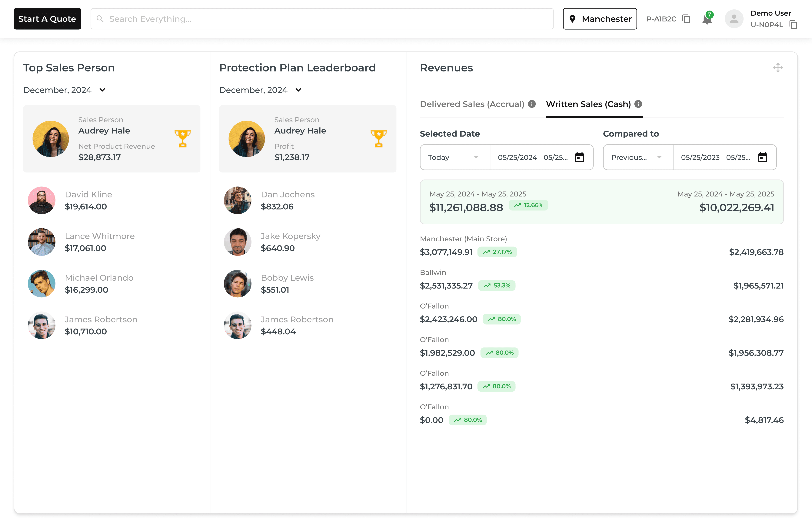Open calendar for Compared to date range
Viewport: 812px width, 528px height.
762,157
